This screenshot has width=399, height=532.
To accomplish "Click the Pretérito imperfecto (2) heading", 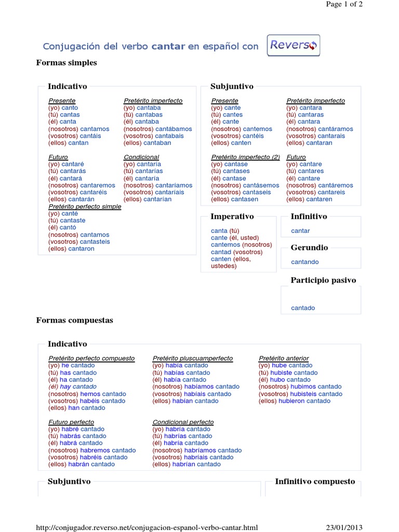I will pos(246,157).
